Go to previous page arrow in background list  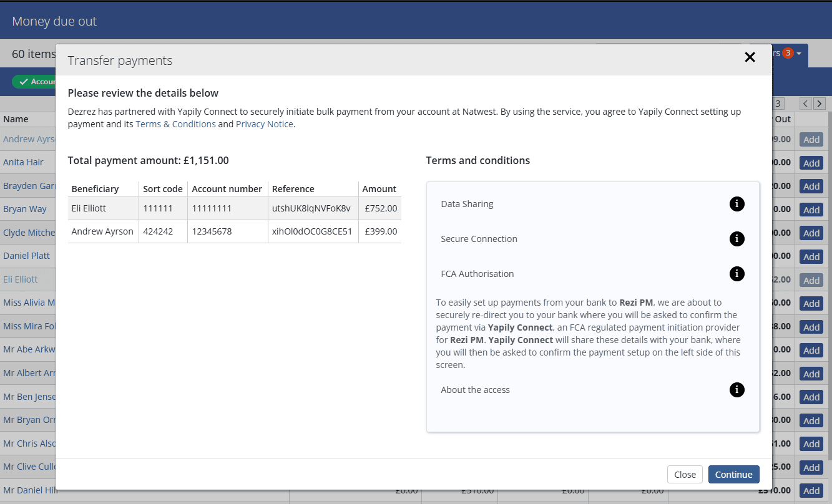[x=806, y=104]
